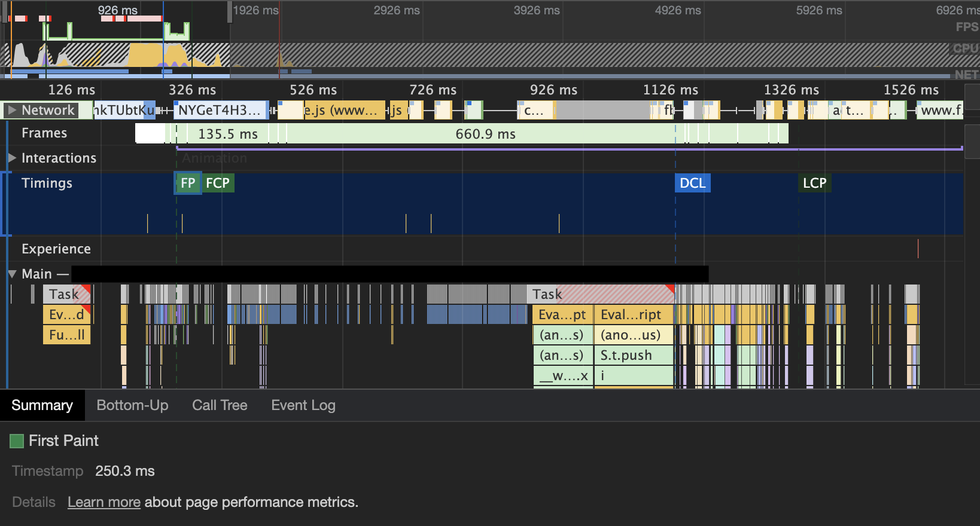Click the First Paint green color swatch
This screenshot has height=526, width=980.
17,441
